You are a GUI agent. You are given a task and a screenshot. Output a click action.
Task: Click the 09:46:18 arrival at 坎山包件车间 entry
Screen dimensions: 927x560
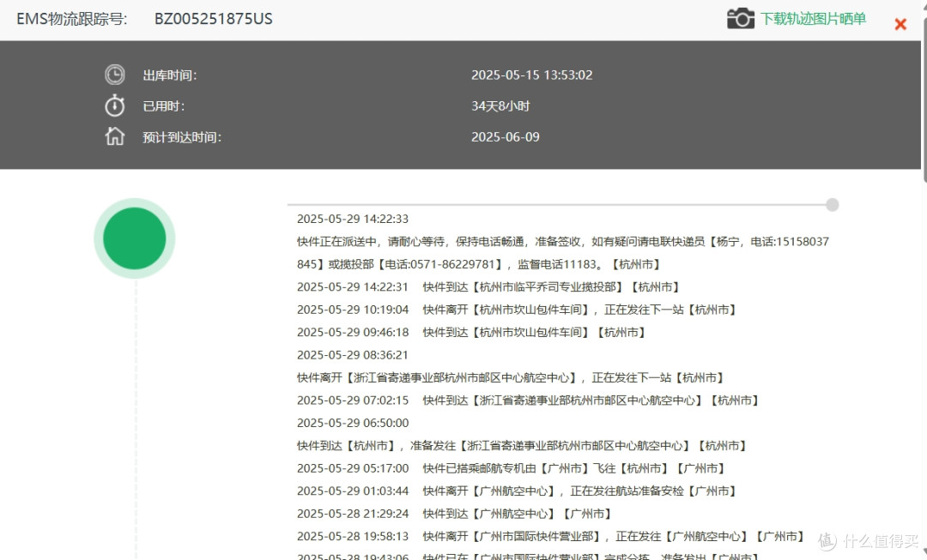471,333
